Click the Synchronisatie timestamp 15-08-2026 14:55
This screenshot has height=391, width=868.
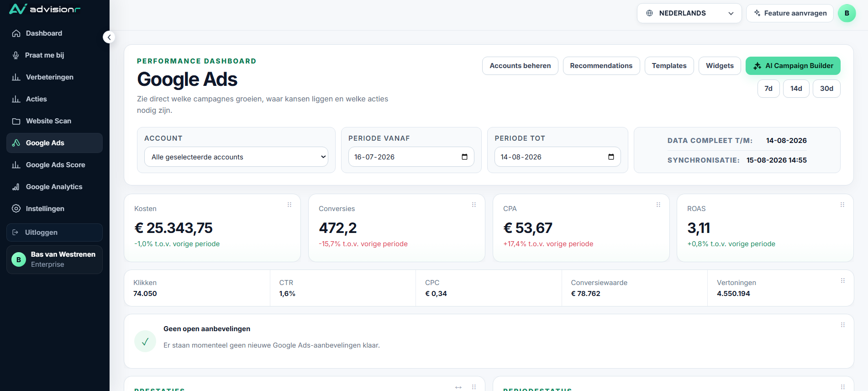point(777,160)
